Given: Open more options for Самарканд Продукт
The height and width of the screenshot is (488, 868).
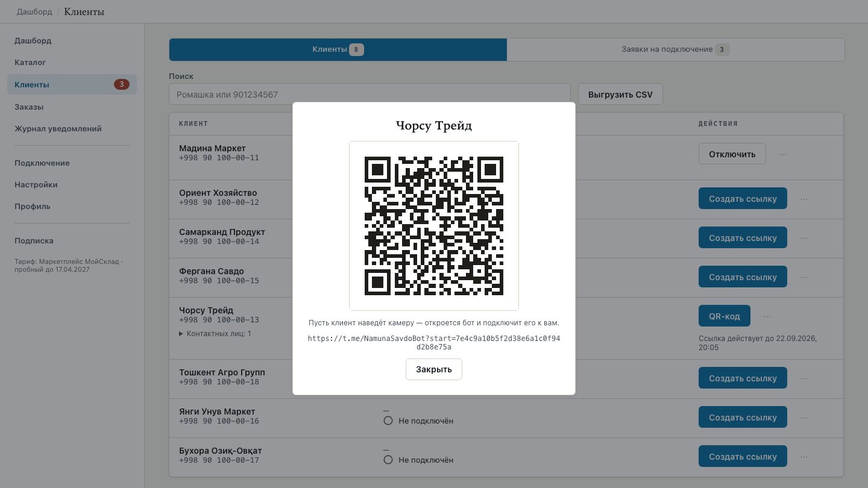Looking at the screenshot, I should 804,238.
